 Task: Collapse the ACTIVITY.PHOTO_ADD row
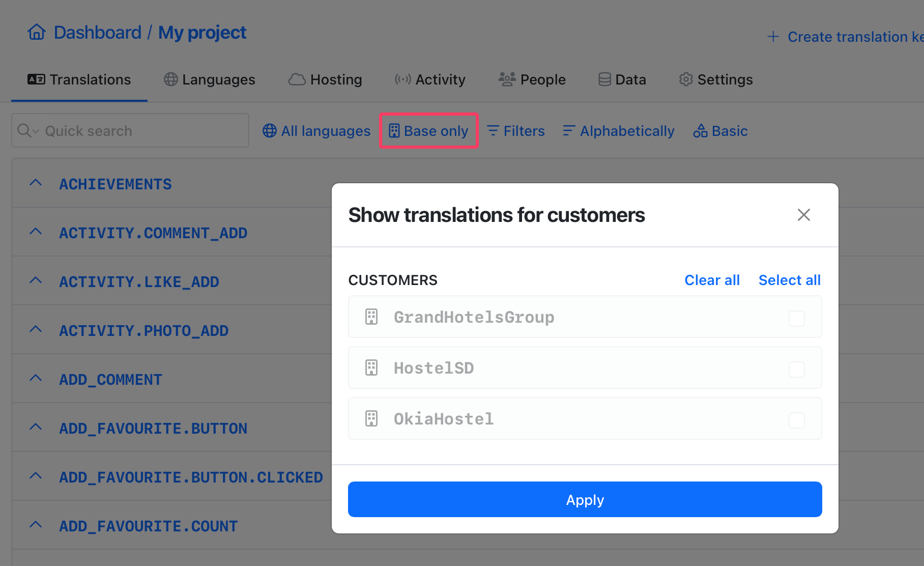36,329
